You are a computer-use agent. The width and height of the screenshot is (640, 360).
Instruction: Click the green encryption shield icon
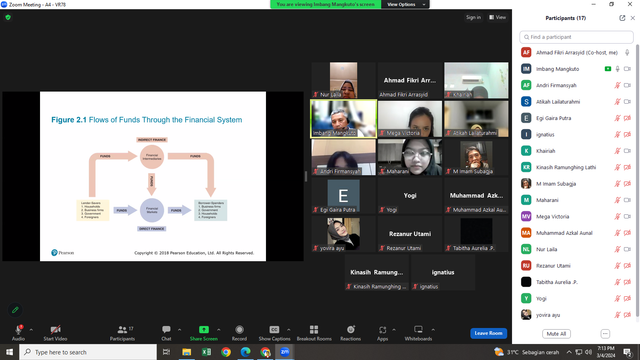8,18
